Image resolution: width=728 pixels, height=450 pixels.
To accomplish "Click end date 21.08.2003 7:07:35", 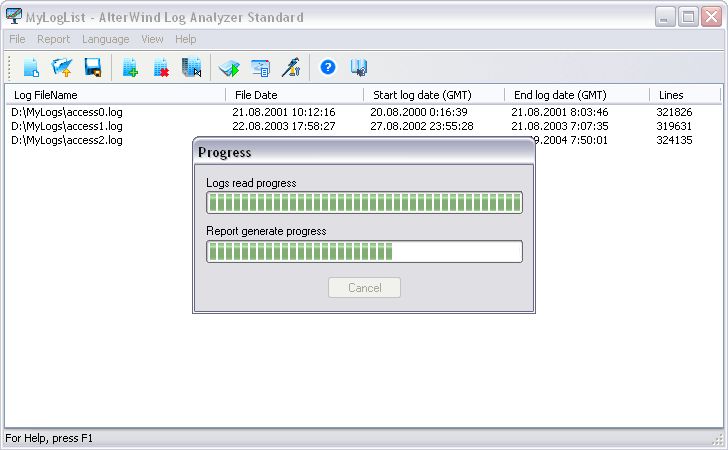I will click(x=559, y=126).
